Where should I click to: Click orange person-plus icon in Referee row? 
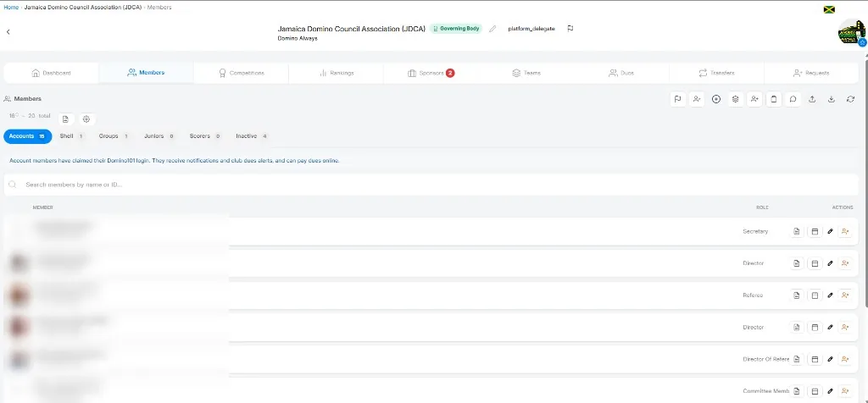(x=845, y=295)
